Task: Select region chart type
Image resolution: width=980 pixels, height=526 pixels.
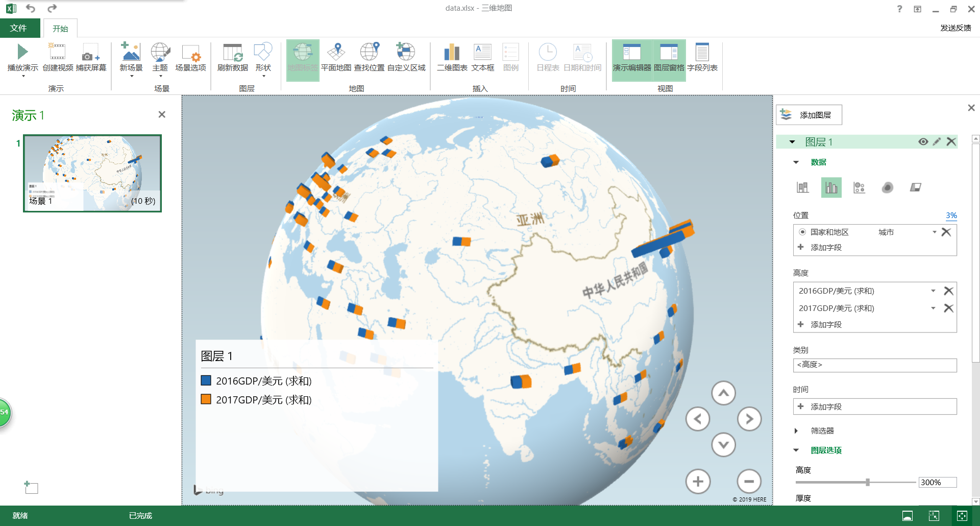Action: click(x=916, y=187)
